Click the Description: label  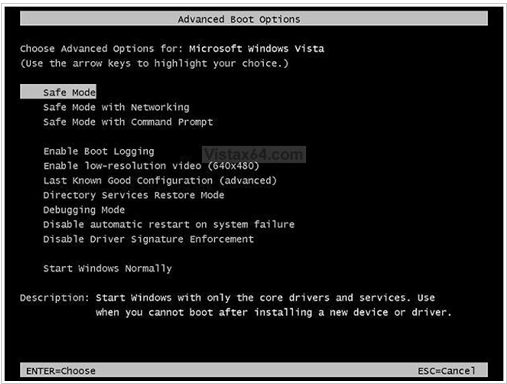[x=54, y=298]
